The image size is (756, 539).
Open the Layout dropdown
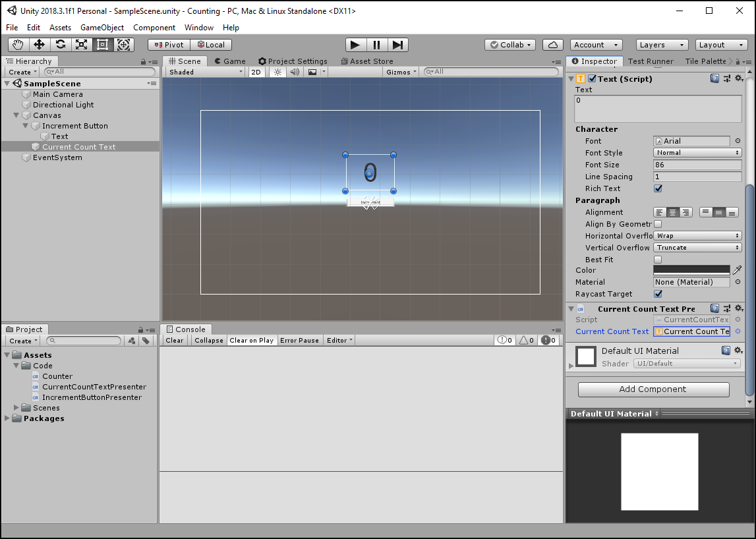pyautogui.click(x=721, y=45)
